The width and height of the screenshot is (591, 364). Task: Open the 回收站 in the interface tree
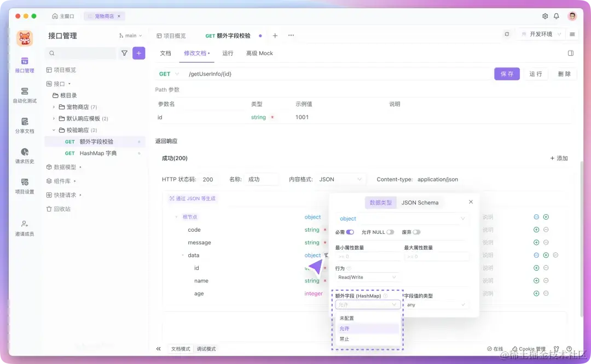click(x=63, y=208)
